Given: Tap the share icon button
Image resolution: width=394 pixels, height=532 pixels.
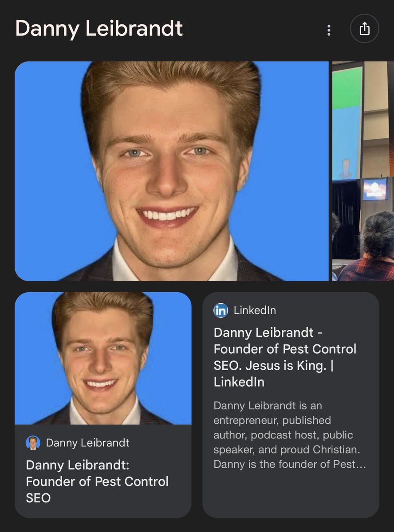Looking at the screenshot, I should [364, 29].
